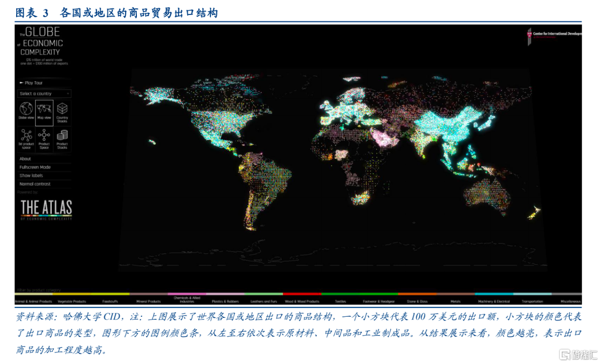Image resolution: width=601 pixels, height=364 pixels.
Task: Start the Play Tour
Action: [33, 83]
